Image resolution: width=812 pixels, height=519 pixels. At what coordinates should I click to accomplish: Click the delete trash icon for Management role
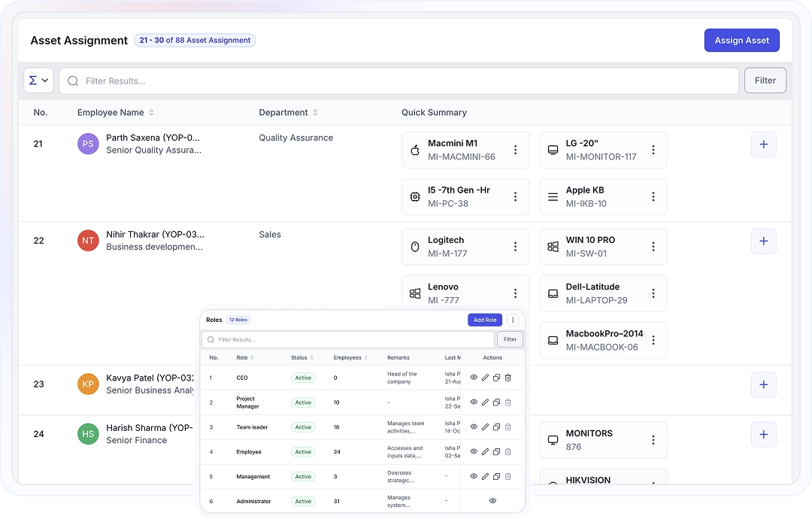point(507,476)
